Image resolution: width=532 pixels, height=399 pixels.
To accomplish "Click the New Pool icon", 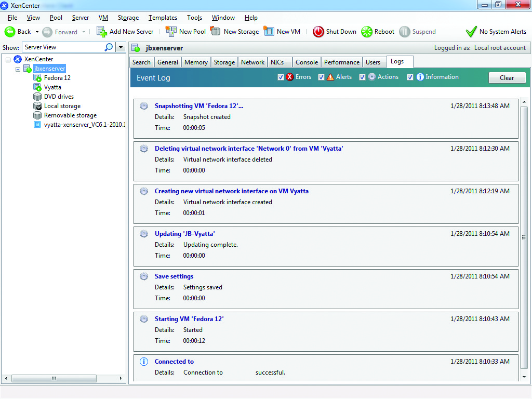I will (170, 31).
